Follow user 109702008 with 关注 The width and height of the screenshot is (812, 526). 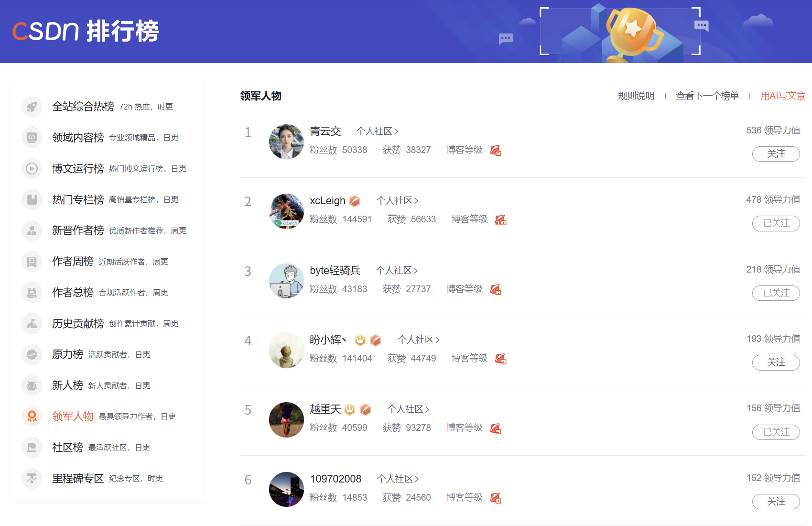pos(776,501)
